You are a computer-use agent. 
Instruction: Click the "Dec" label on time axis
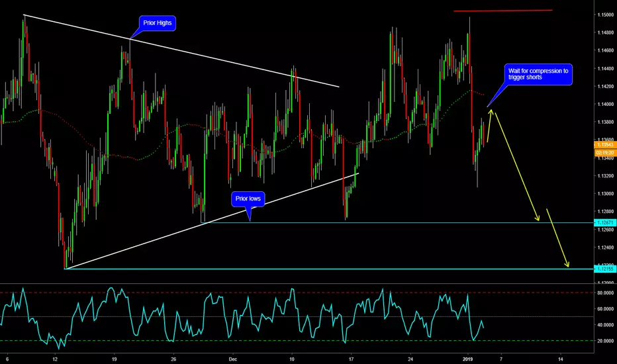233,359
